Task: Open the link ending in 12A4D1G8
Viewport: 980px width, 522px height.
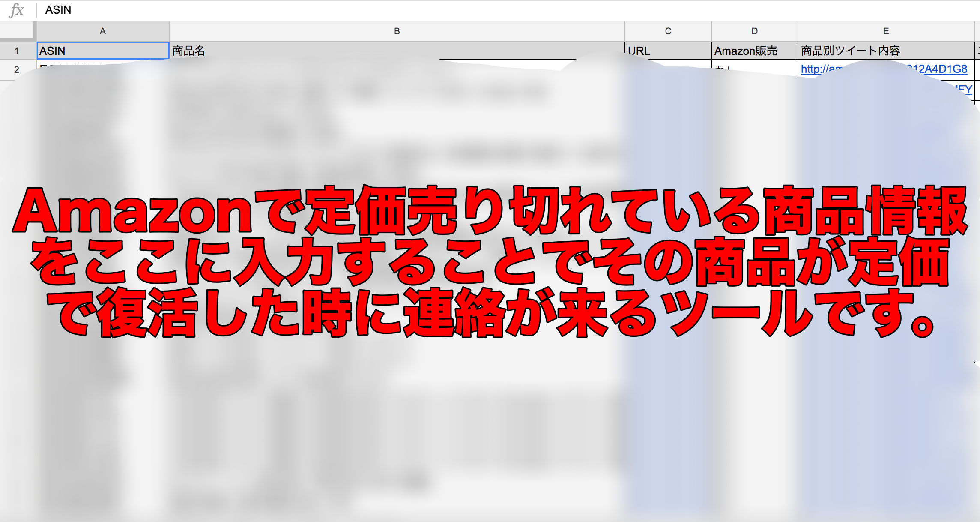Action: click(x=884, y=69)
